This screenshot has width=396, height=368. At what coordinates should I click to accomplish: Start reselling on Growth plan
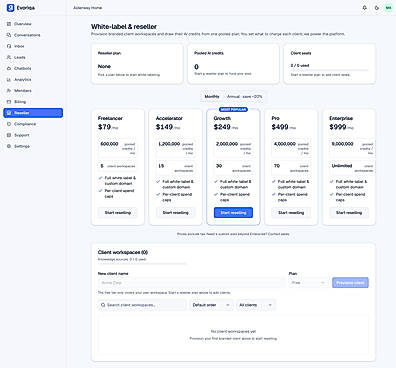[x=233, y=213]
